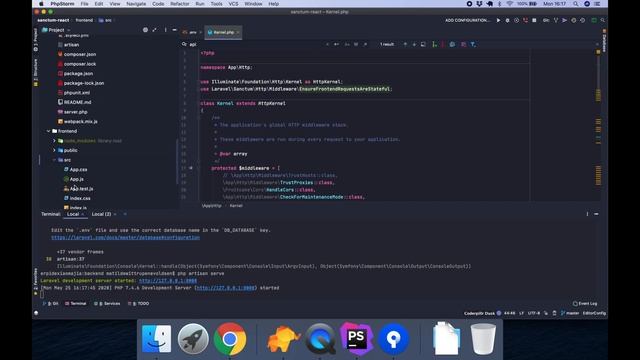Image resolution: width=640 pixels, height=360 pixels.
Task: Collapse the src folder
Action: (54, 160)
